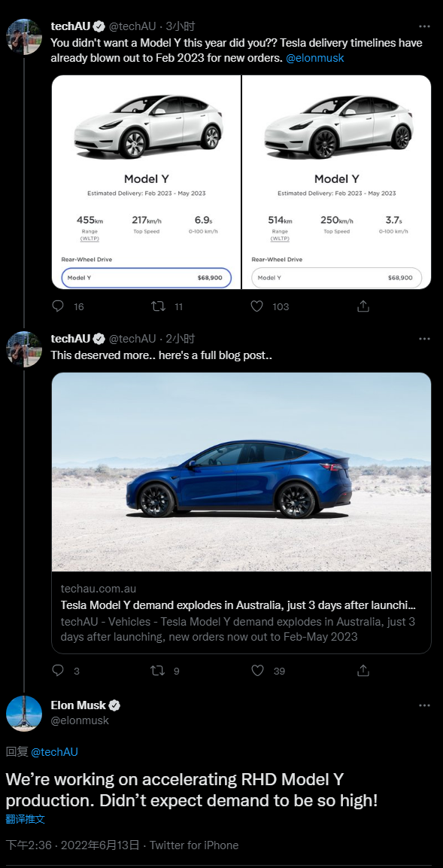Retweet the full blog post tweet
The width and height of the screenshot is (443, 868).
click(x=158, y=670)
